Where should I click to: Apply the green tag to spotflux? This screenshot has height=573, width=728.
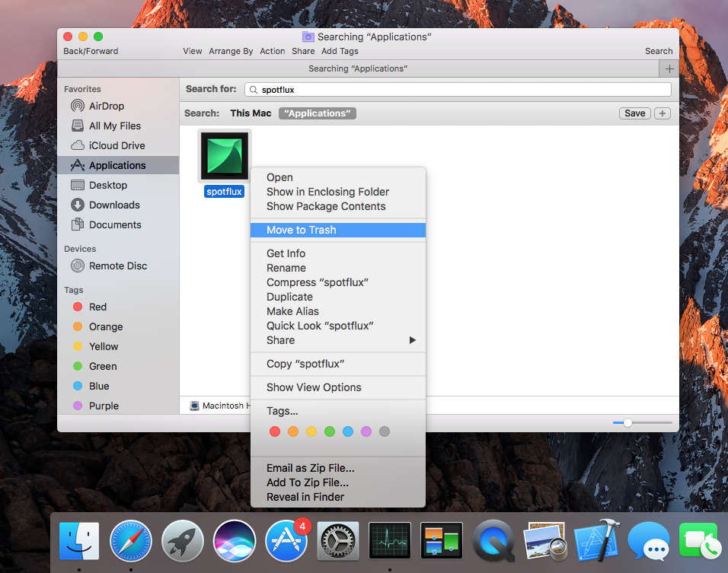click(x=329, y=431)
